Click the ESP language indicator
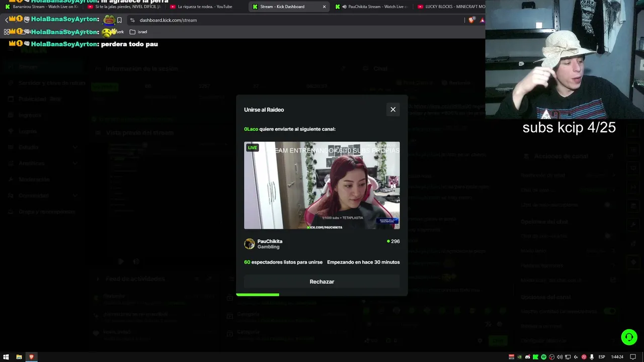 [602, 357]
